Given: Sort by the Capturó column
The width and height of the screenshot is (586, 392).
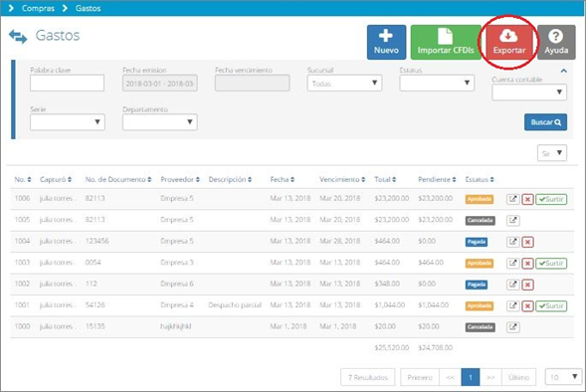Looking at the screenshot, I should (56, 179).
